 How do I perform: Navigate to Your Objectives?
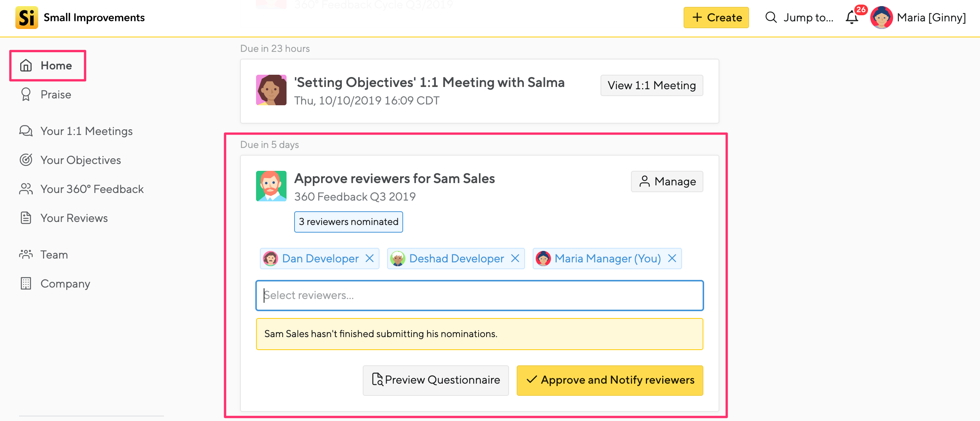click(x=70, y=160)
